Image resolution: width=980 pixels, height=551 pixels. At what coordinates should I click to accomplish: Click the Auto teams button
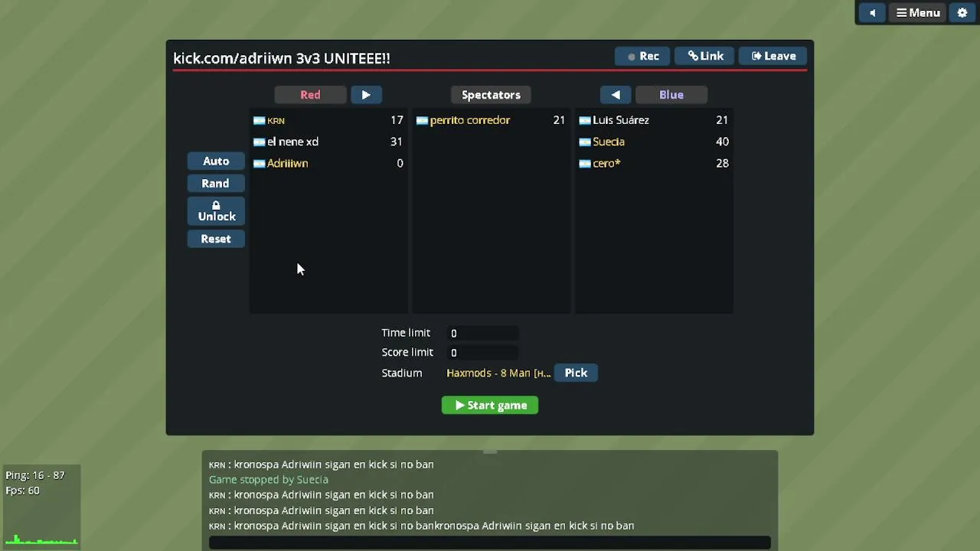coord(216,161)
